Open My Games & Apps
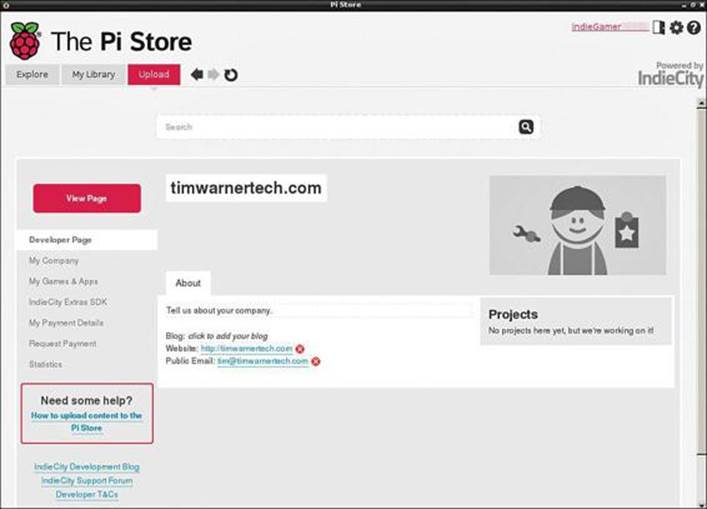The image size is (707, 509). coord(63,281)
